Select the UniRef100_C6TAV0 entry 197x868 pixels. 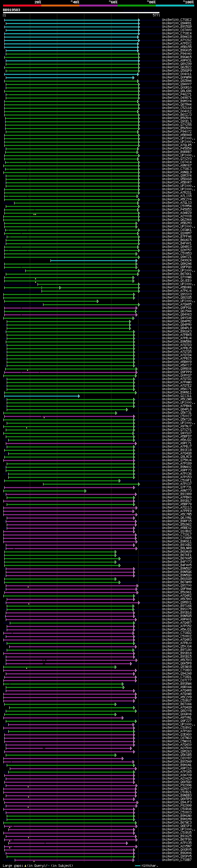coord(176,30)
